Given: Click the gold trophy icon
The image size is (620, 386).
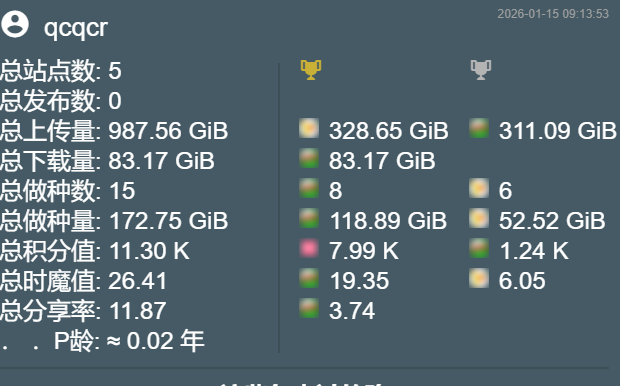Looking at the screenshot, I should point(311,70).
